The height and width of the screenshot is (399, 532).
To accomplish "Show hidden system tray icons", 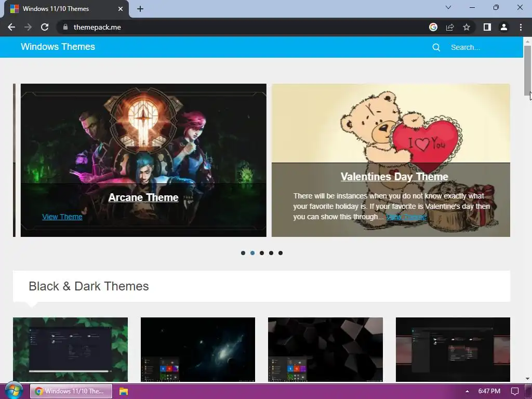I will coord(467,391).
